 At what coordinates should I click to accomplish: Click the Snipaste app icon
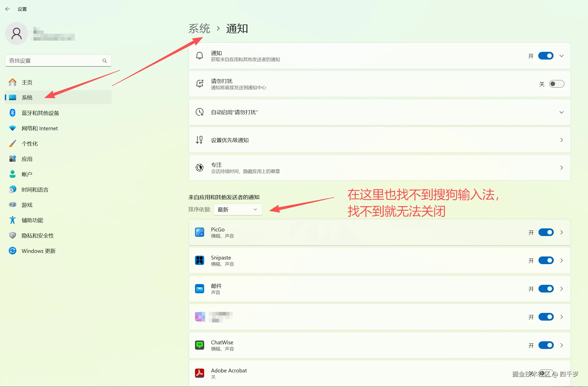coord(200,260)
